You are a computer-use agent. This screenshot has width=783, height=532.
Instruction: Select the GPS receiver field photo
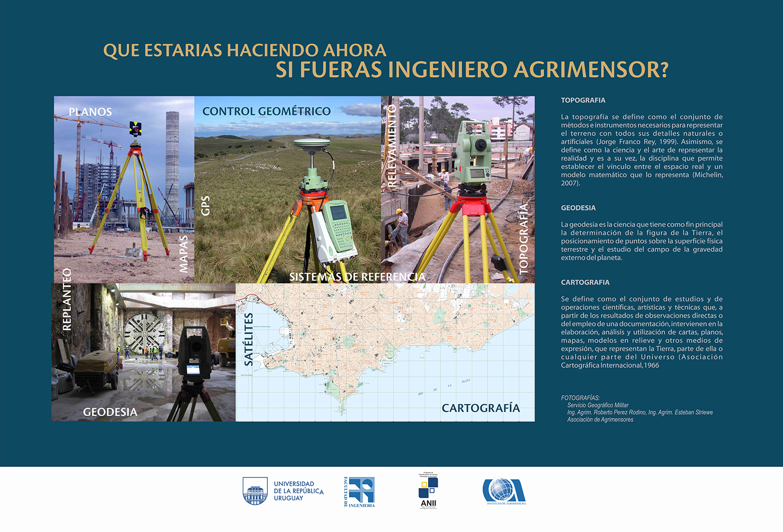[x=288, y=190]
